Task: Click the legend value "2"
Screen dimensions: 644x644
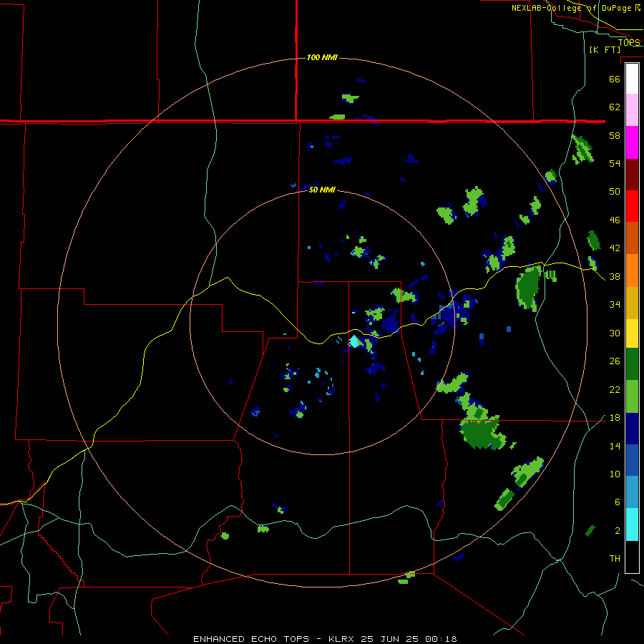Action: pyautogui.click(x=617, y=531)
